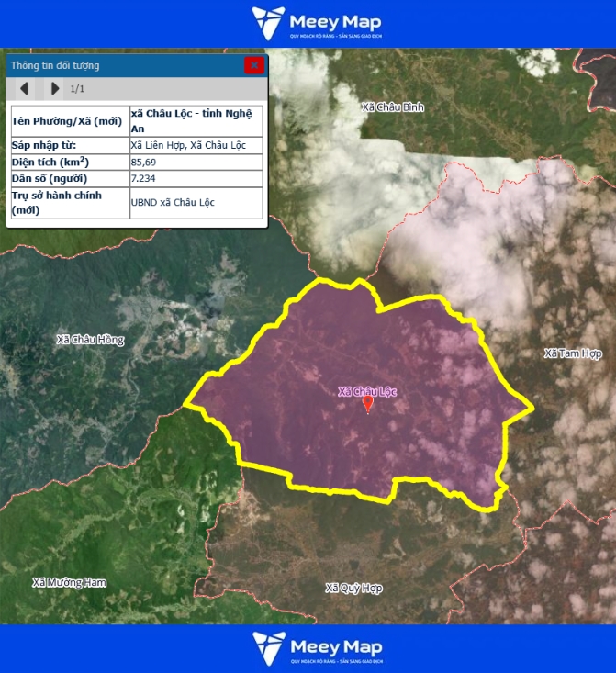Select the Xã Mường Ham map label
This screenshot has height=673, width=616.
[70, 582]
